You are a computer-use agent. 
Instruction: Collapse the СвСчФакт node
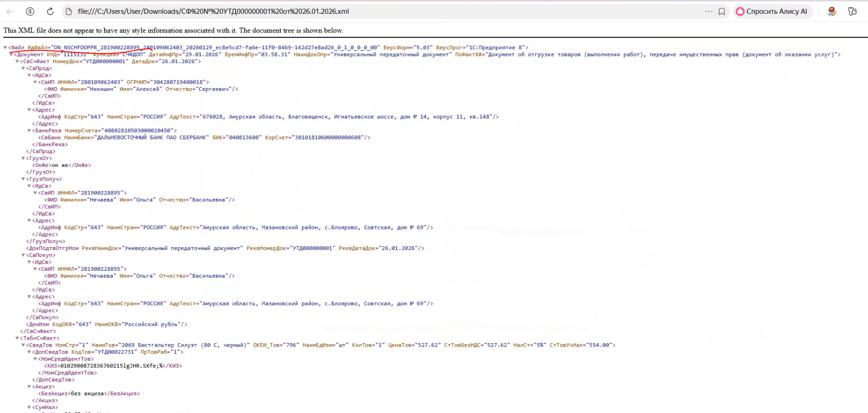(17, 62)
